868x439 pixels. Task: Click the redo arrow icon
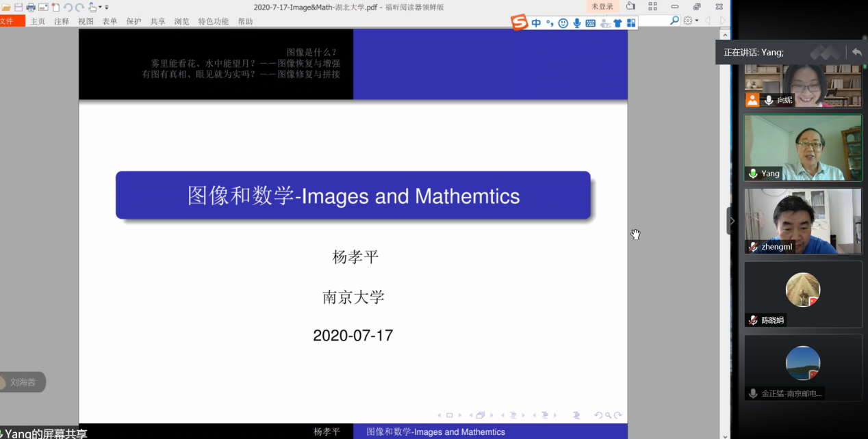[x=79, y=7]
